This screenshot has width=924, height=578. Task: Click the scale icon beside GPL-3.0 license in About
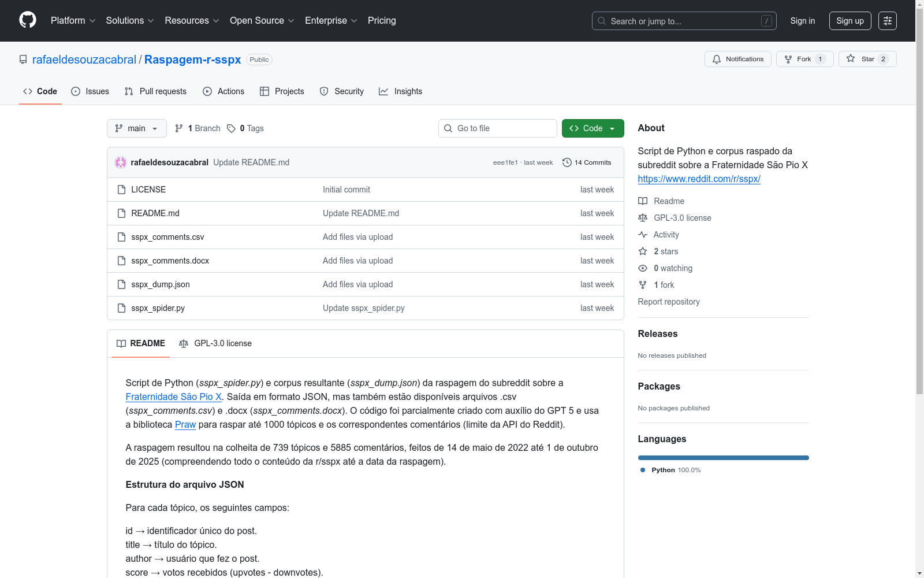point(643,218)
